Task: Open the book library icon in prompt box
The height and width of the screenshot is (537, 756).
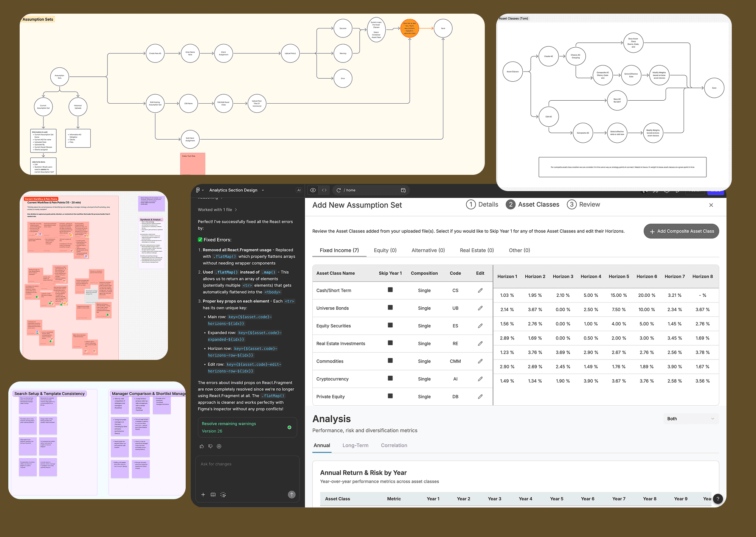Action: (213, 495)
